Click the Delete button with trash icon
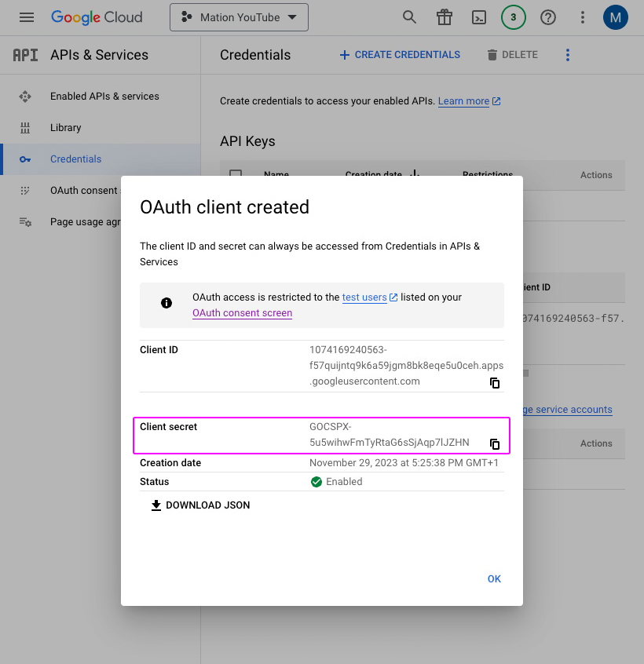Screen dimensions: 644x664 pyautogui.click(x=512, y=55)
